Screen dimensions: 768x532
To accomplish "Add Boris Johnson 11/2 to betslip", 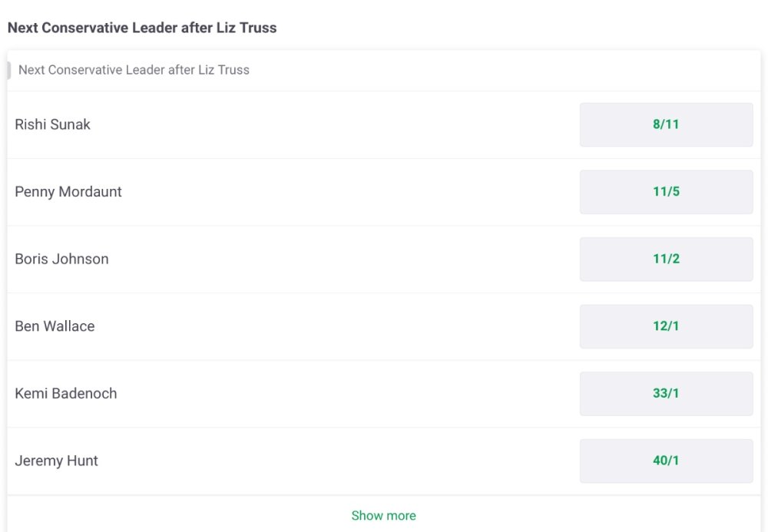I will [666, 259].
